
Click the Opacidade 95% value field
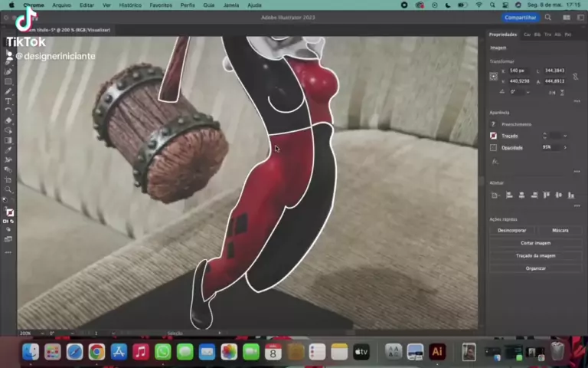tap(551, 147)
